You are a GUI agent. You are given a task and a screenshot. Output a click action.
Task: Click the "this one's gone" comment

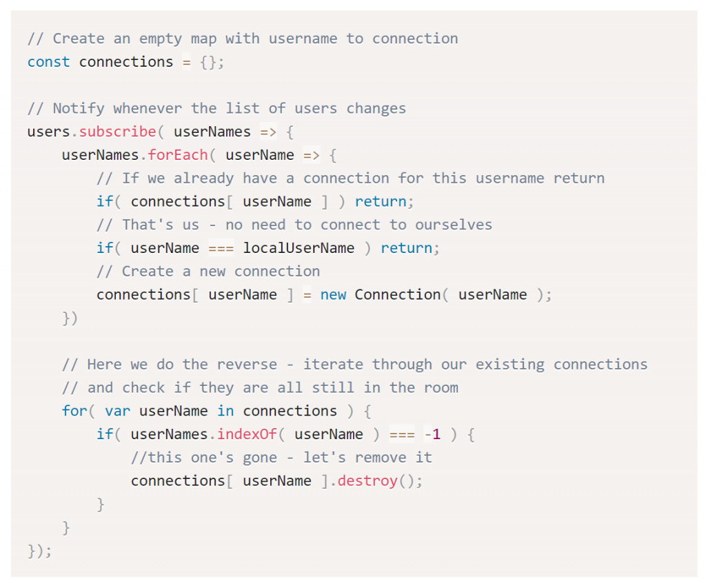(281, 458)
